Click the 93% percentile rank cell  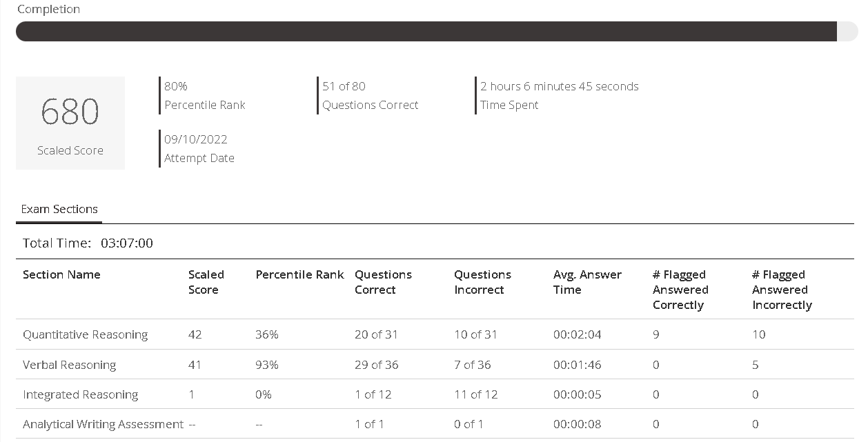click(267, 365)
